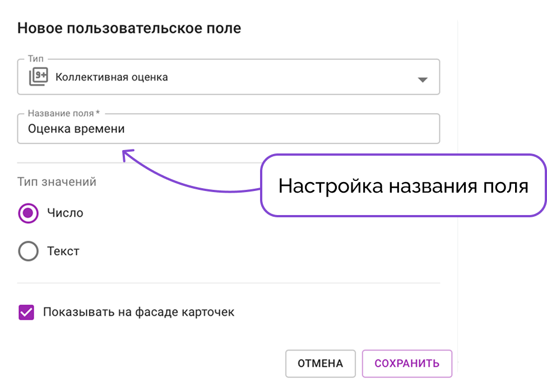Screen dimensions: 547x392
Task: Click the Текст option label text
Action: [63, 251]
